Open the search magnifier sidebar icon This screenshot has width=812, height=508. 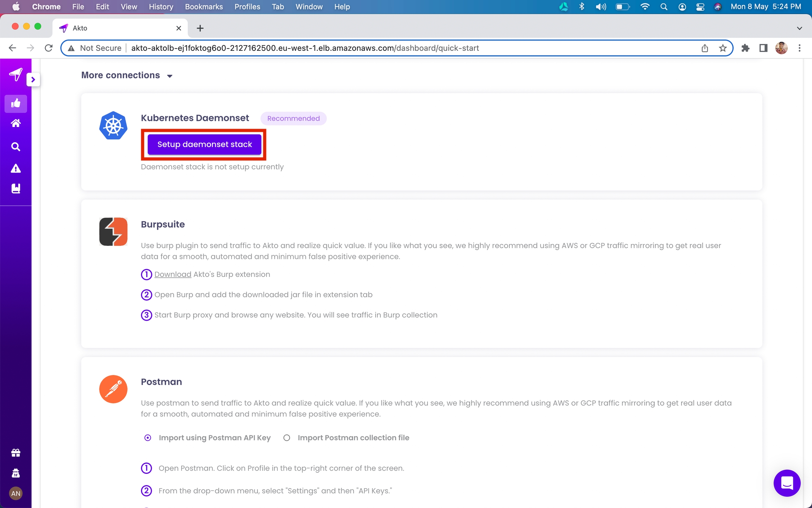[16, 147]
